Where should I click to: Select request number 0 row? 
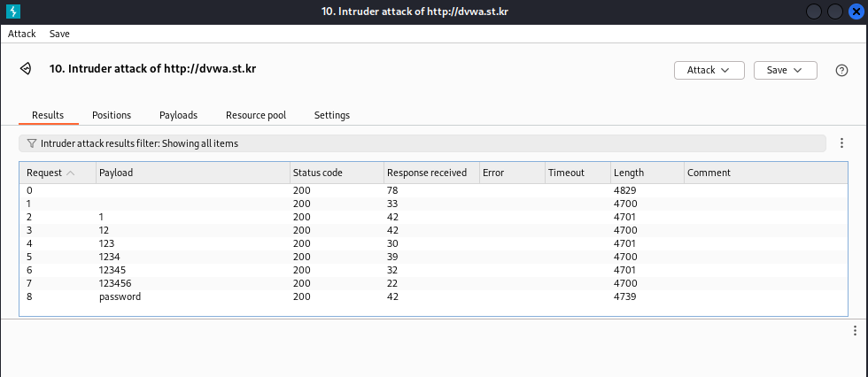(x=433, y=190)
